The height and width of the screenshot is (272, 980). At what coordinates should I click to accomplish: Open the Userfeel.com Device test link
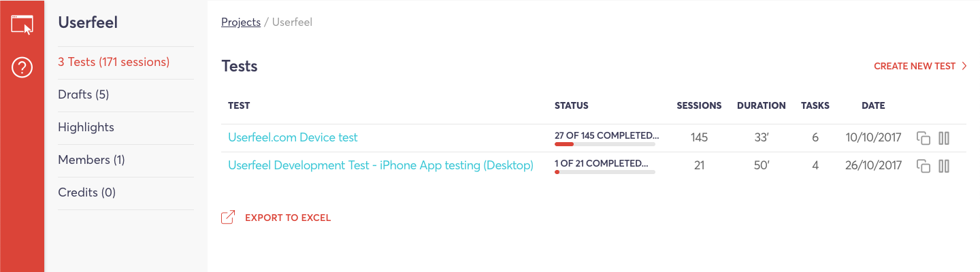tap(293, 137)
